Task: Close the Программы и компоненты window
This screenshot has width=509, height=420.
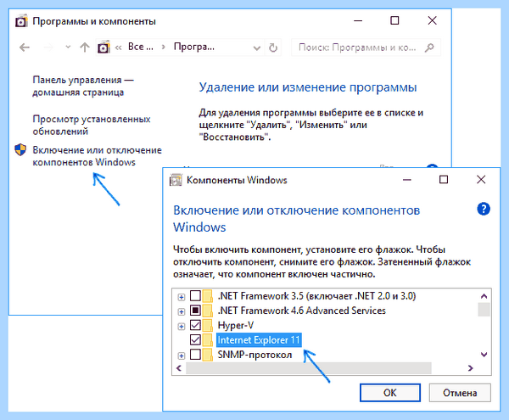Action: coord(432,20)
